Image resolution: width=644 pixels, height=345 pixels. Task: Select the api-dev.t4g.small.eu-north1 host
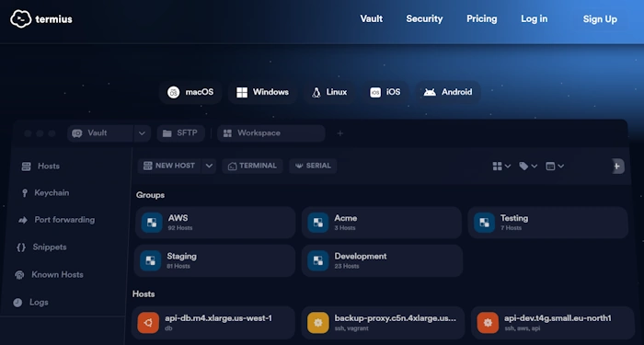pyautogui.click(x=553, y=323)
